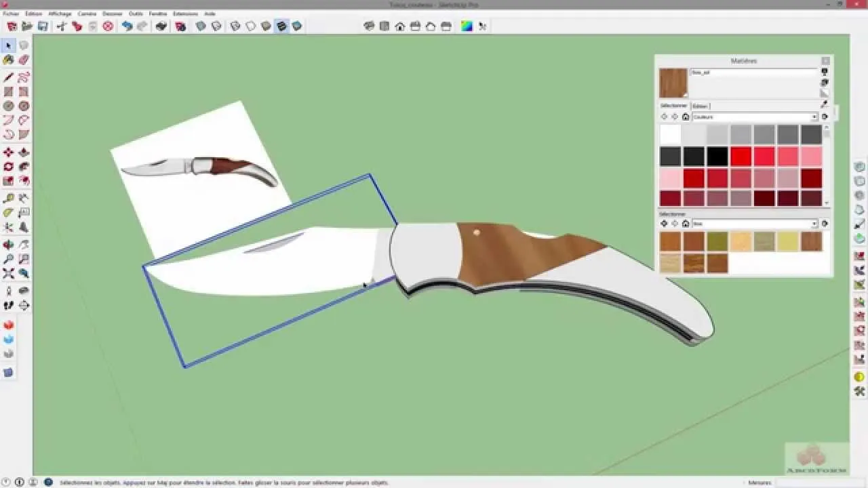Click the Save diskette icon
Image resolution: width=868 pixels, height=488 pixels.
click(43, 26)
